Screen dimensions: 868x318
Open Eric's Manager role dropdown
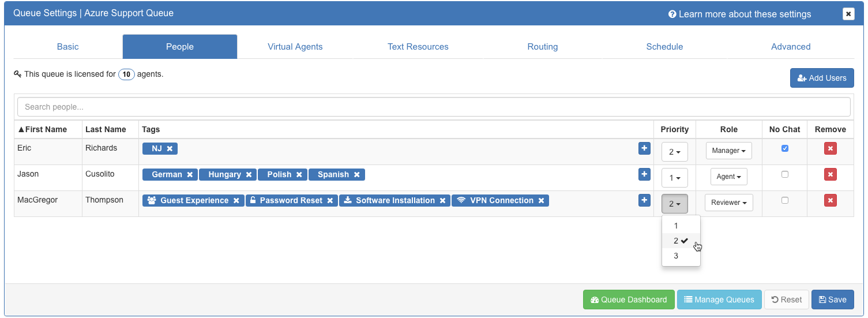(729, 151)
